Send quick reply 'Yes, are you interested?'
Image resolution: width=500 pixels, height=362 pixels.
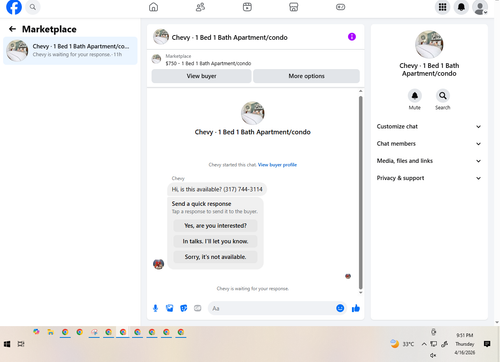click(x=215, y=226)
